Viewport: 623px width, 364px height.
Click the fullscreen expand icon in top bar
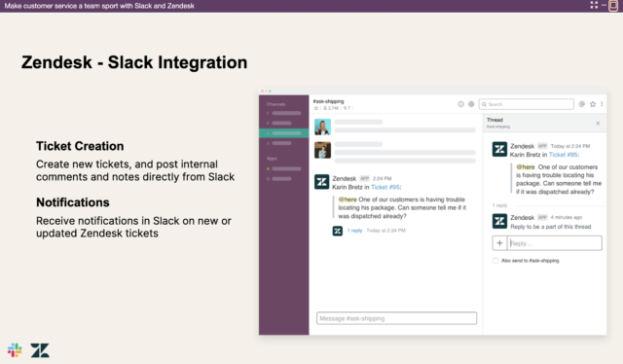click(594, 5)
